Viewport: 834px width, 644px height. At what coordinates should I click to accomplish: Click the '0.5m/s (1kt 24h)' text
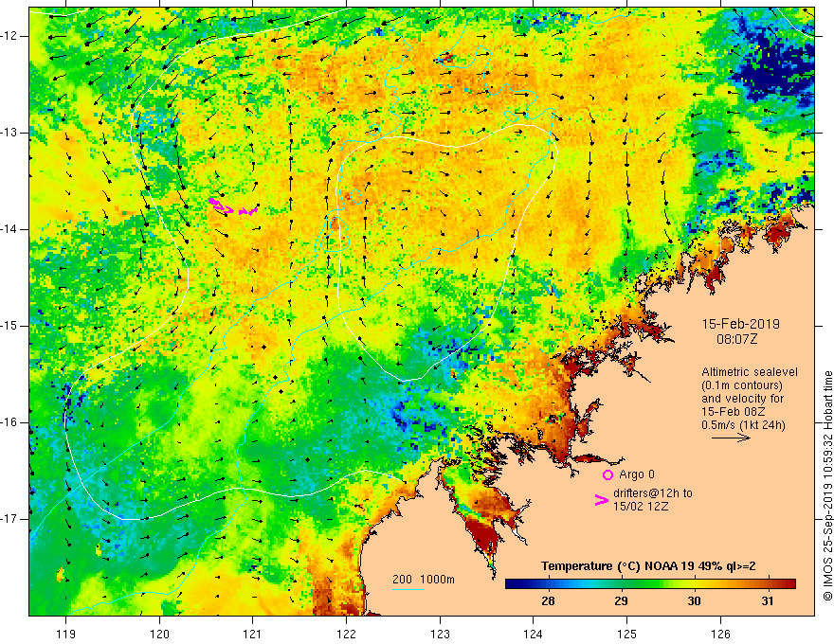[743, 425]
